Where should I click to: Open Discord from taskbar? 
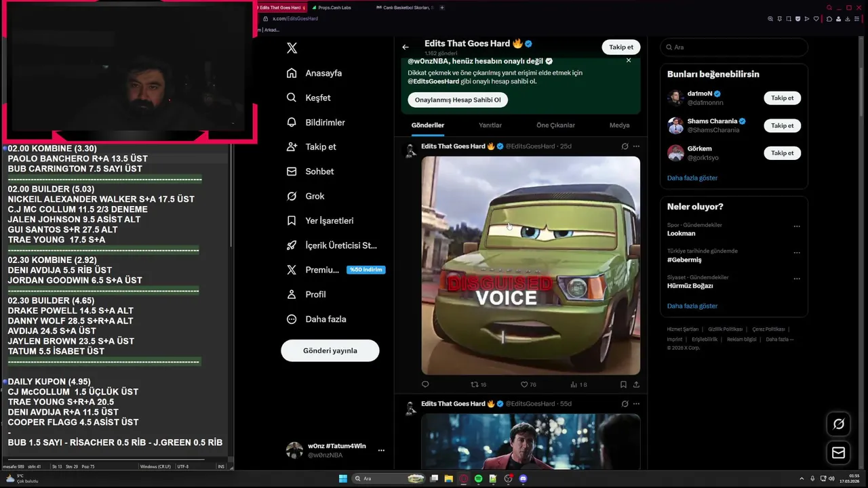tap(523, 479)
